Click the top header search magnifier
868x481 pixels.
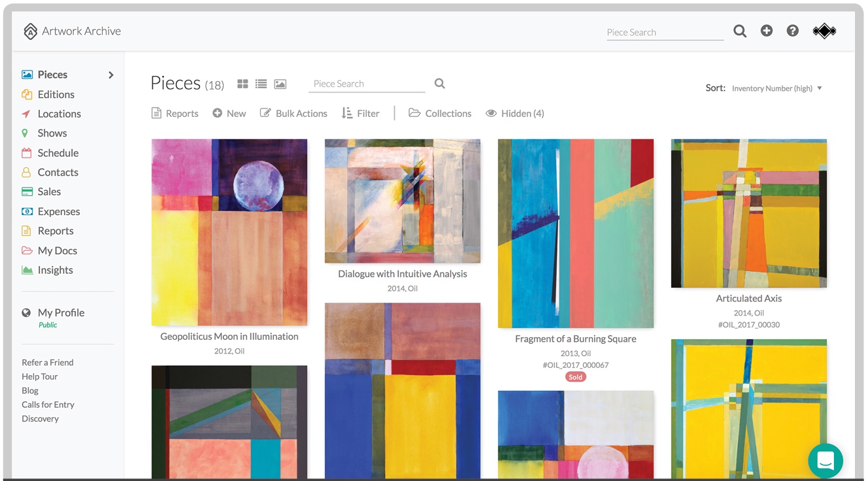740,31
